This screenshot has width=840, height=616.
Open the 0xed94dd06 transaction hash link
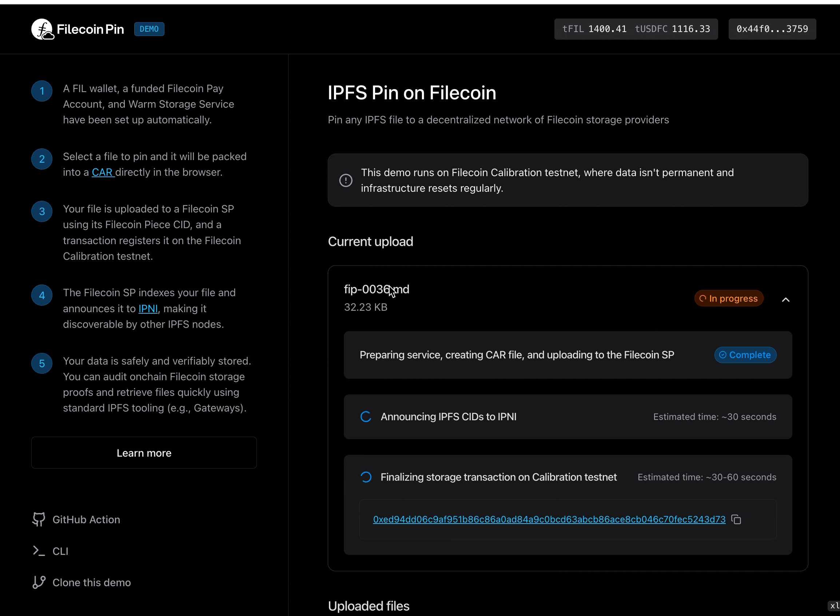(549, 520)
